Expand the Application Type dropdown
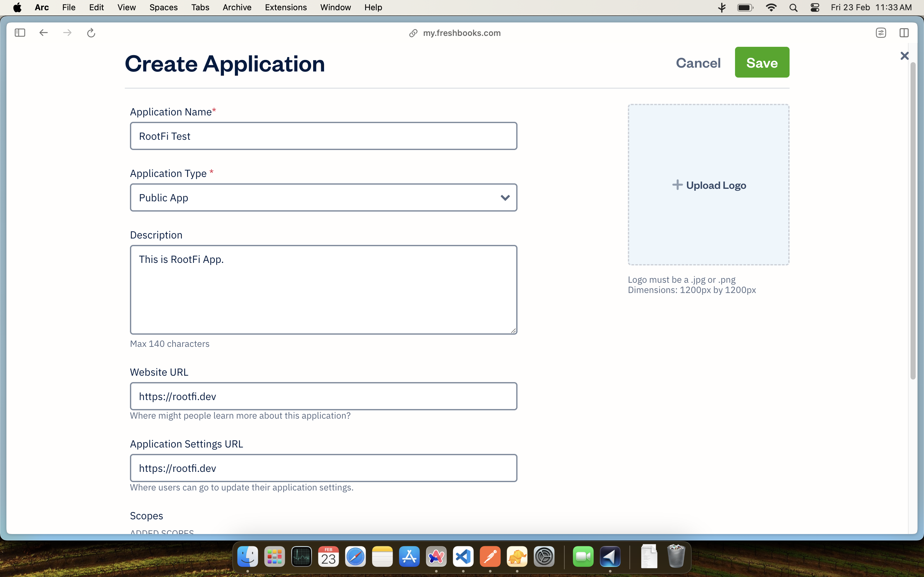924x577 pixels. pyautogui.click(x=505, y=198)
